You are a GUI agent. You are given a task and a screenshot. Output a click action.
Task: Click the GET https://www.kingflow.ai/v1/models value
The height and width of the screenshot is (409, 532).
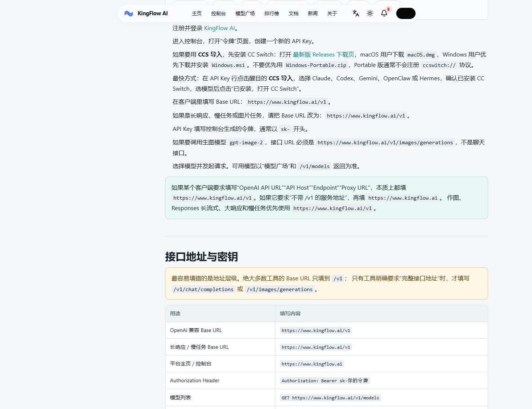pyautogui.click(x=330, y=398)
